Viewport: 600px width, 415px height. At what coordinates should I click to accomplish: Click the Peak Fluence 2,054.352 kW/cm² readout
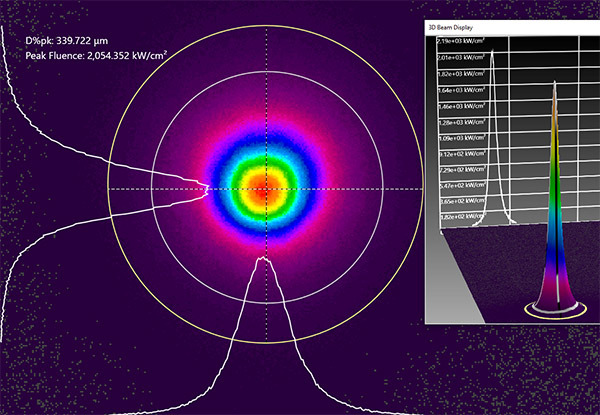point(95,56)
